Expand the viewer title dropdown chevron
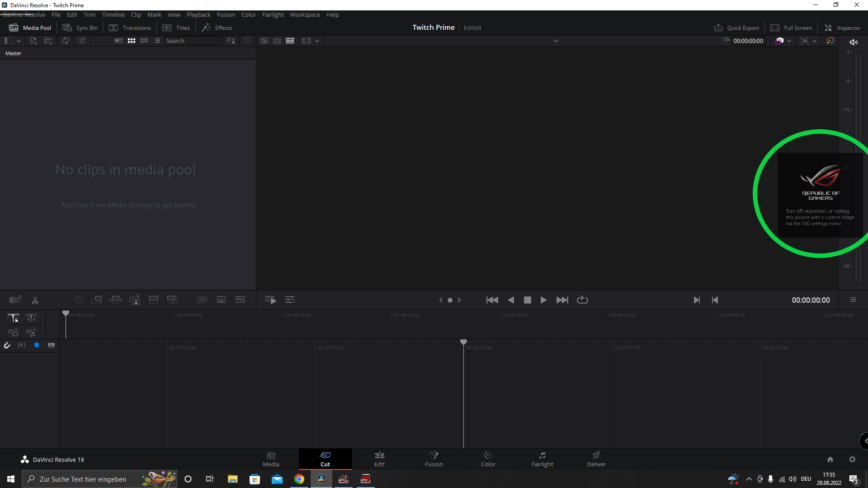The image size is (868, 488). pos(556,41)
